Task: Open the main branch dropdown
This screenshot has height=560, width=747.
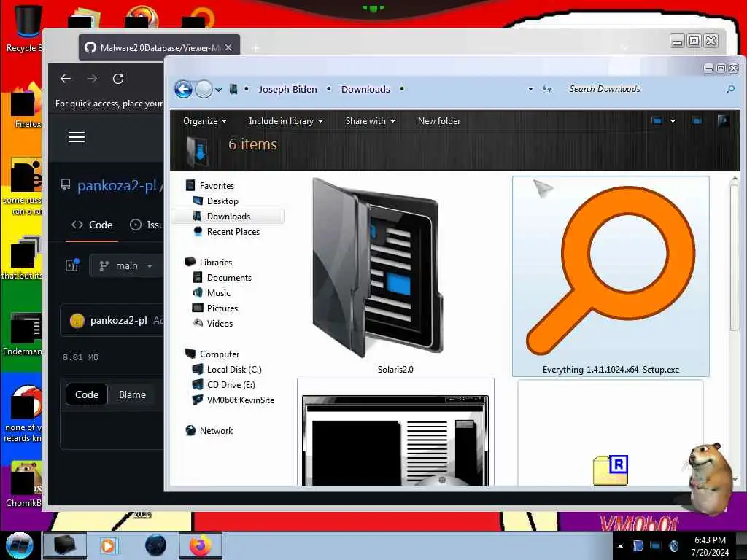Action: point(125,265)
